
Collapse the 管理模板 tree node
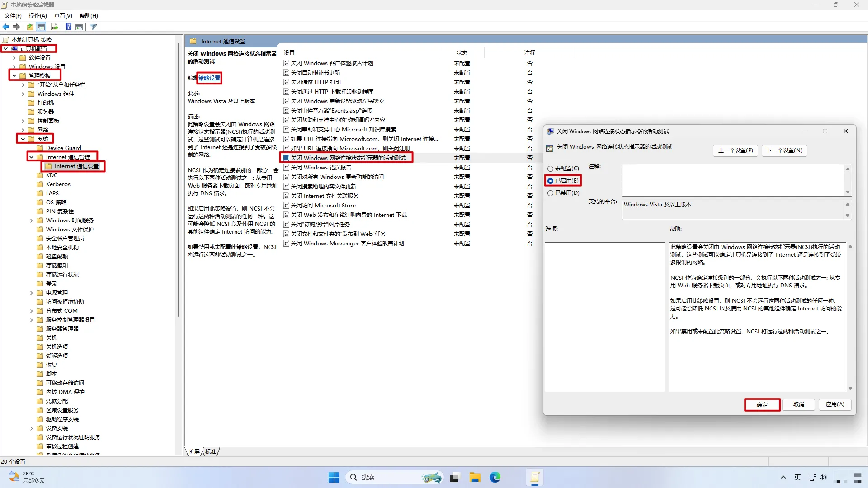14,76
